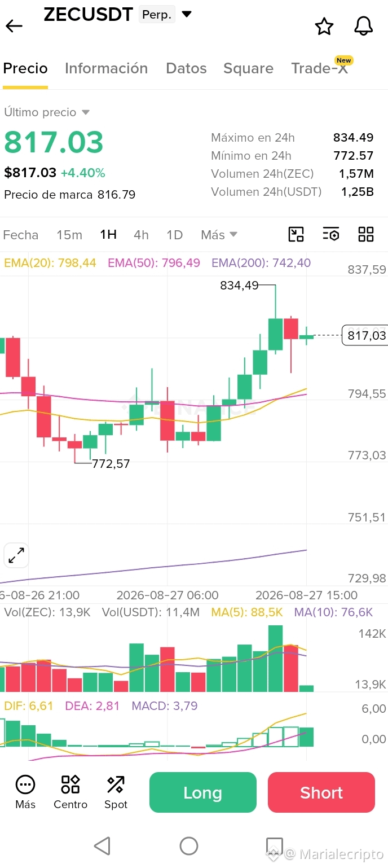Open chart drawing tools icon
The width and height of the screenshot is (388, 868).
[296, 234]
